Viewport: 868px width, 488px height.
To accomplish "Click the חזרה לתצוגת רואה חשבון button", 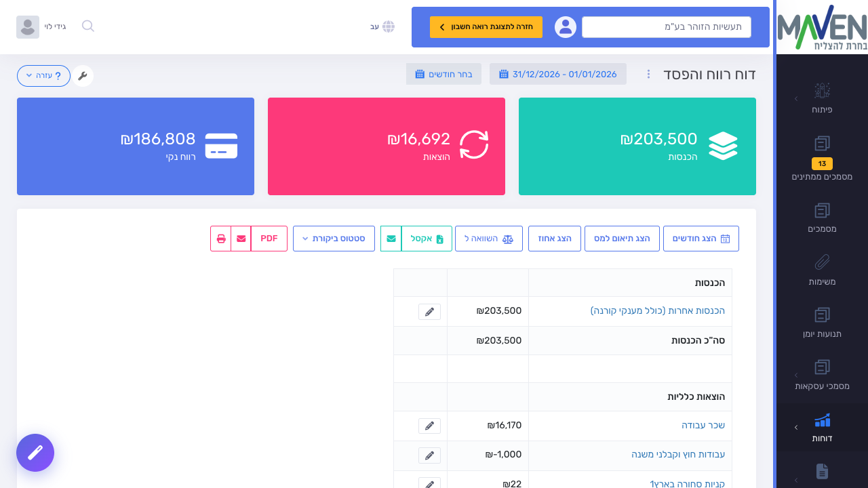I will point(486,27).
